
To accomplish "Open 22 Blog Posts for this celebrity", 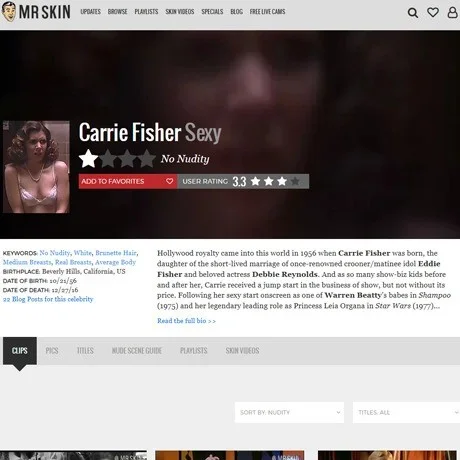I will 48,299.
